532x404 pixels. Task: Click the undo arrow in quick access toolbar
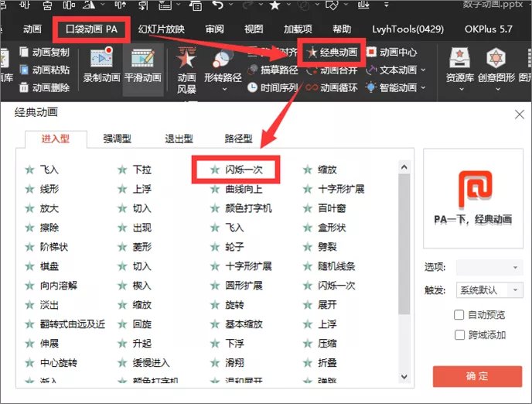(x=218, y=5)
